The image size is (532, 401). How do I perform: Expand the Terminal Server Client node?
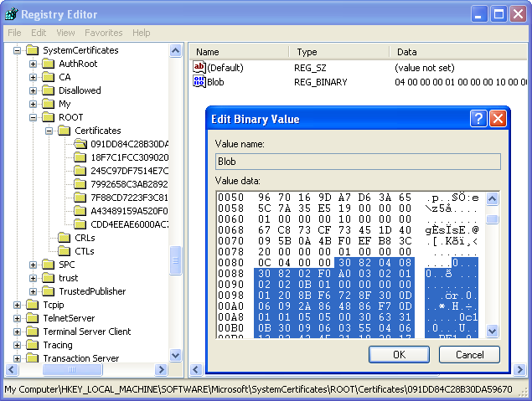click(18, 332)
